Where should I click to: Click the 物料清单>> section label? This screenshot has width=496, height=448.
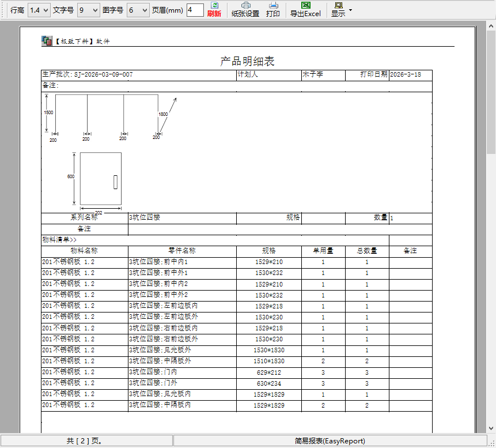coord(60,240)
